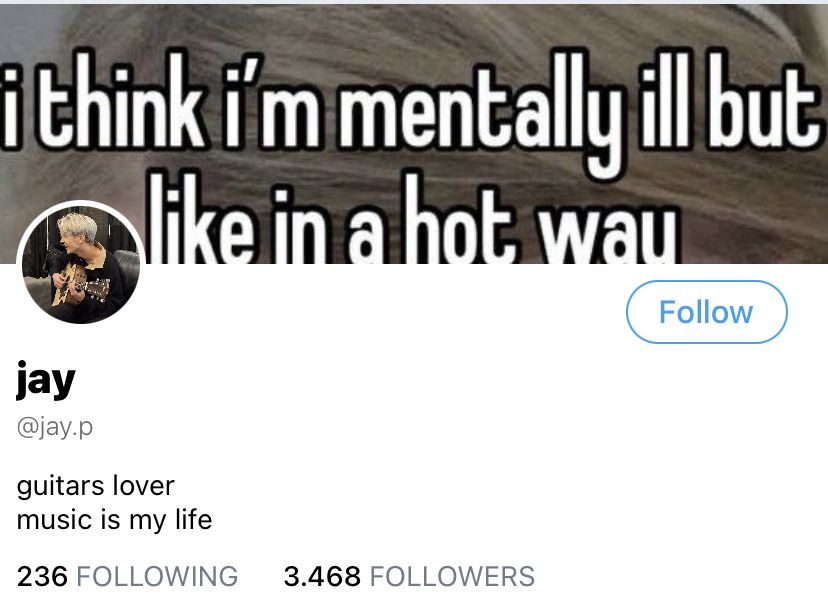This screenshot has height=601, width=828.
Task: Select the bio line music is my life
Action: [115, 520]
